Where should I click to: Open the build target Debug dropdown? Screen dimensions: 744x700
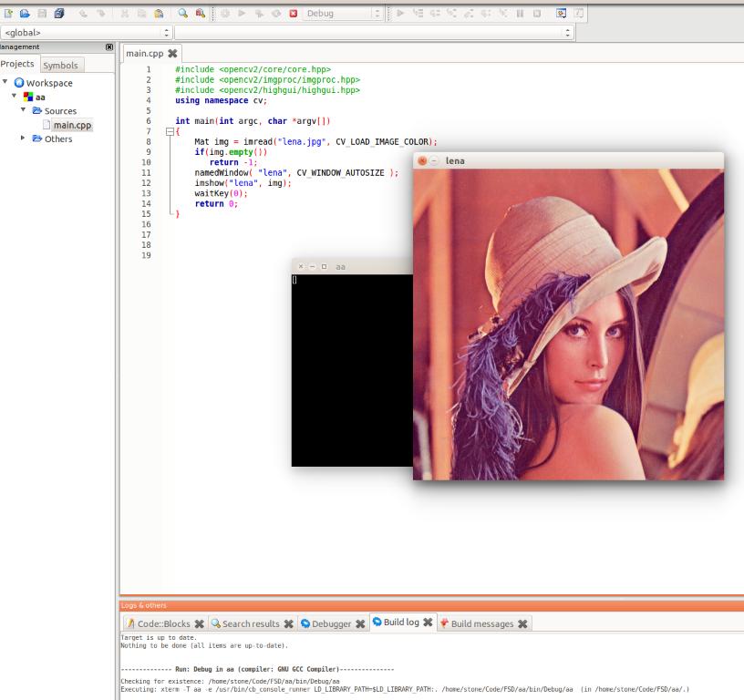(343, 14)
